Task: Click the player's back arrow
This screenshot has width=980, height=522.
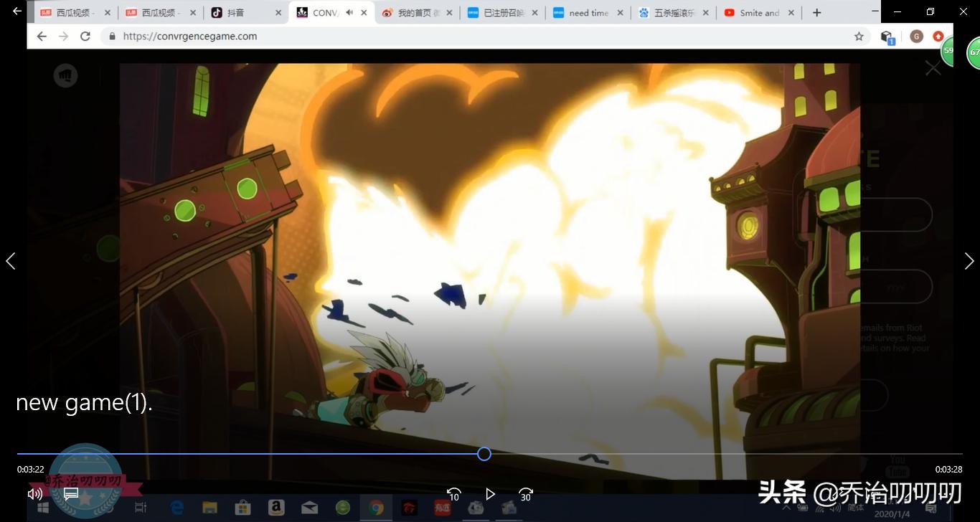Action: click(17, 11)
